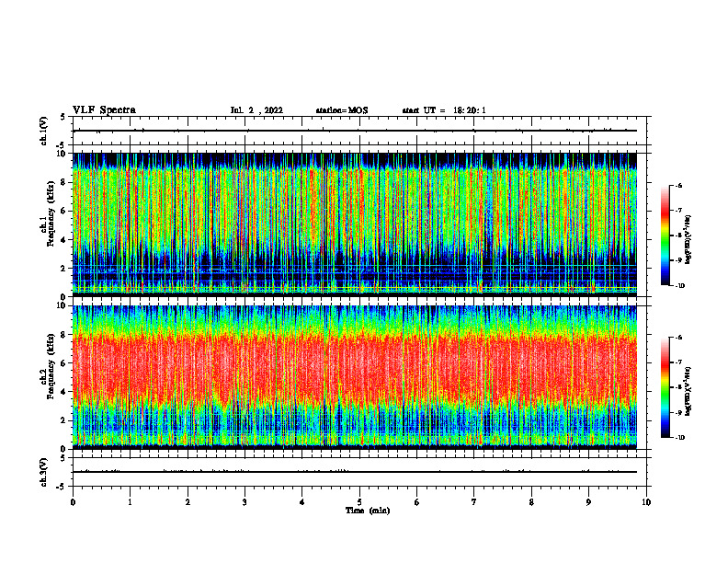Click the "start UT = 18:20:1" header text
728x563 pixels.
(x=444, y=110)
